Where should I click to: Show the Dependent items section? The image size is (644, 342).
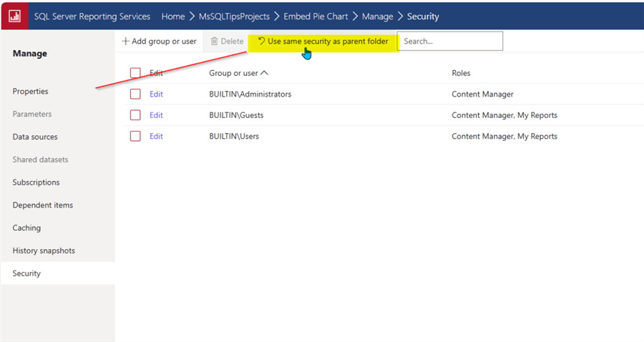click(43, 205)
